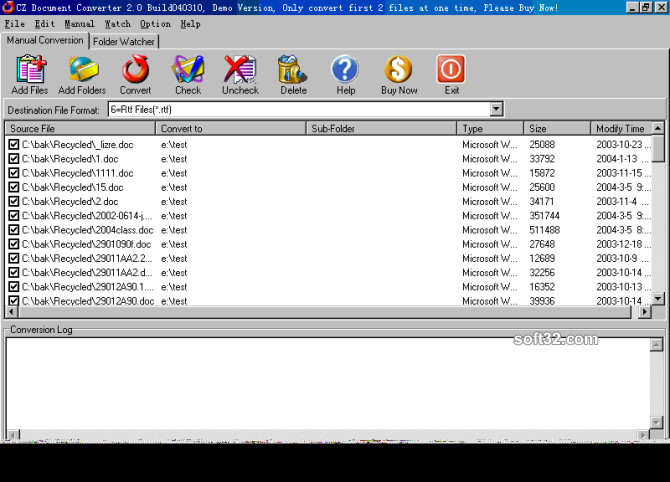This screenshot has width=670, height=482.
Task: Click the size value 15872
Action: click(542, 173)
